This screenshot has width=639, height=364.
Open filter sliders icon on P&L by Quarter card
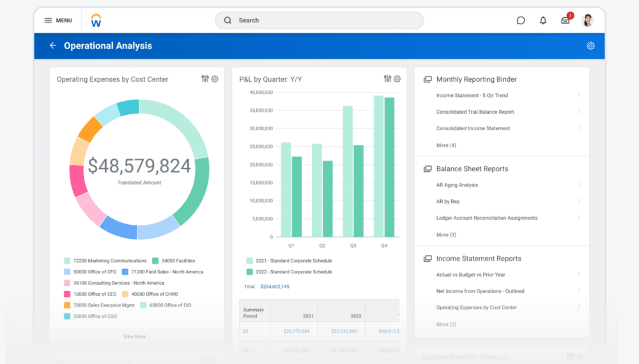tap(387, 79)
